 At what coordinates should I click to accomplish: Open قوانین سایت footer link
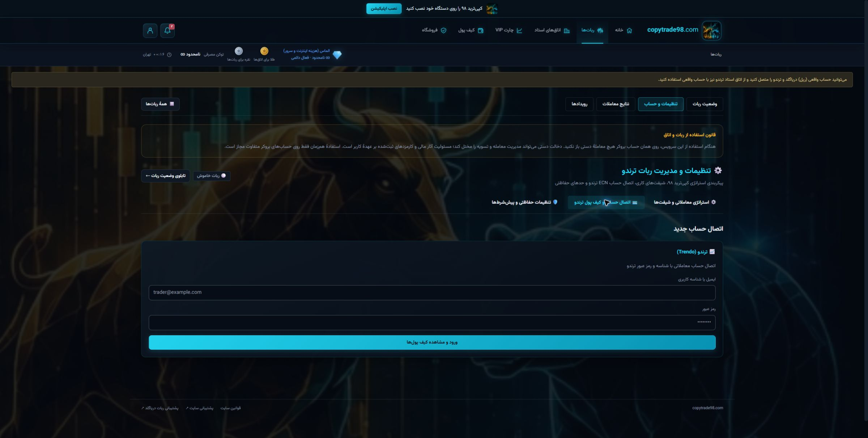pyautogui.click(x=231, y=408)
